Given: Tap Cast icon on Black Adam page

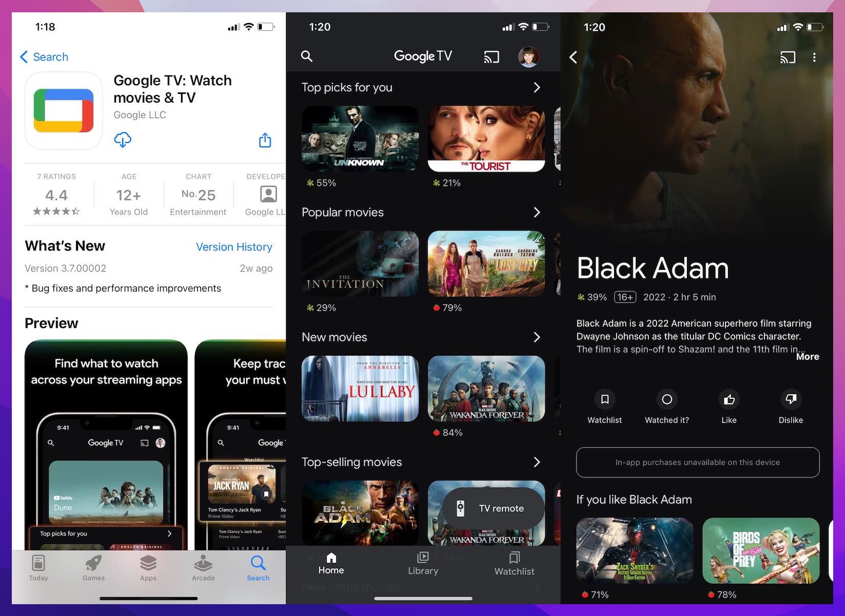Looking at the screenshot, I should (x=788, y=57).
